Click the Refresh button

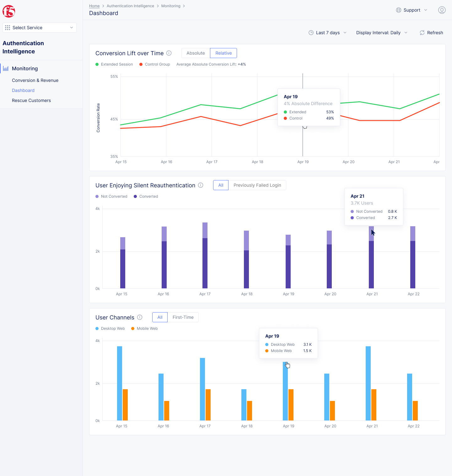(431, 32)
